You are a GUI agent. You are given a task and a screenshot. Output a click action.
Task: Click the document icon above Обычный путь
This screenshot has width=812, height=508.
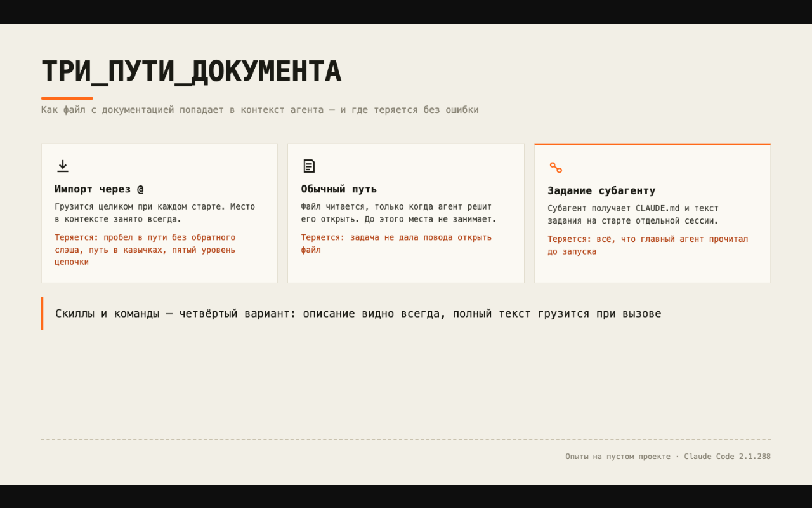[308, 166]
